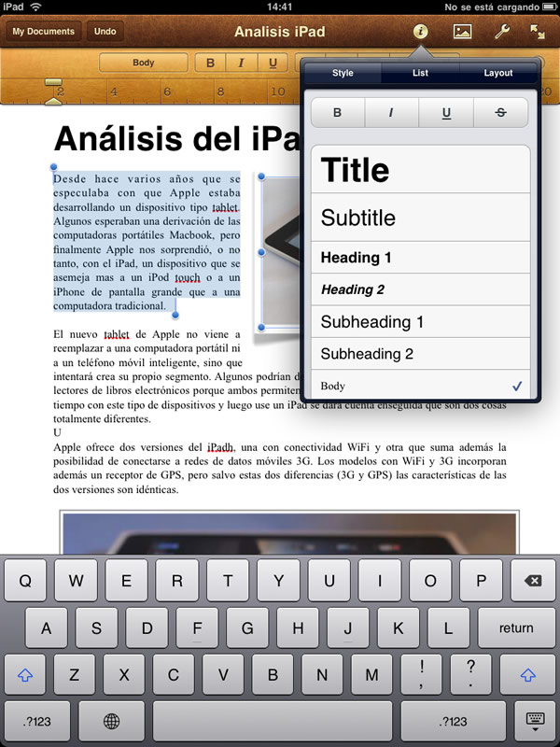Tap the misspelled word iPadh
This screenshot has height=747, width=560.
point(220,447)
